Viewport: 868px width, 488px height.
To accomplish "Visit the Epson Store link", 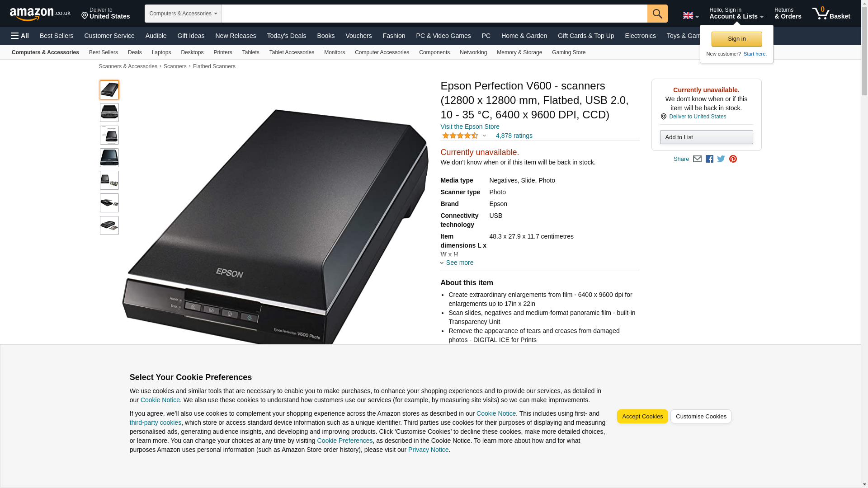I will [x=470, y=127].
